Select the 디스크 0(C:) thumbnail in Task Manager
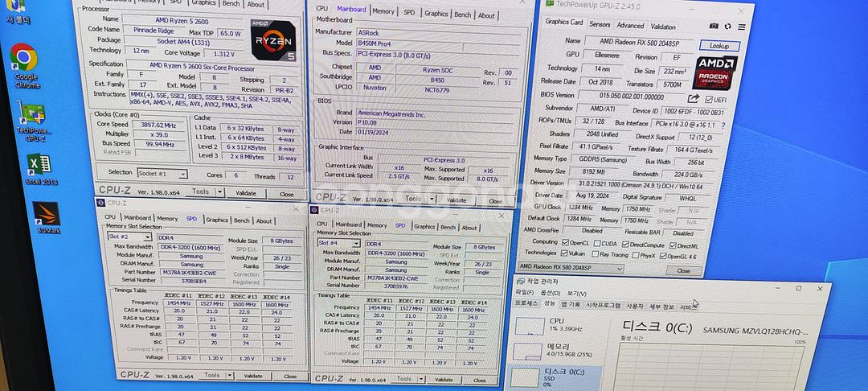The width and height of the screenshot is (868, 391). coord(524,377)
